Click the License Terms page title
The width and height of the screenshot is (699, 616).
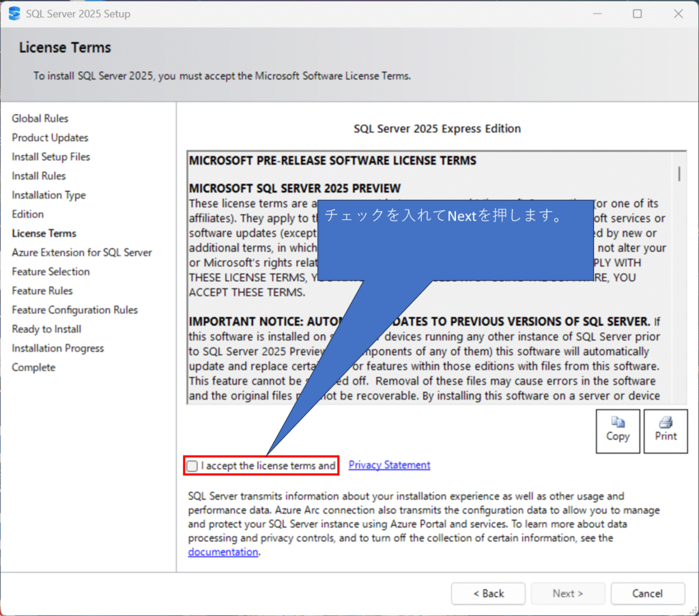click(x=65, y=48)
